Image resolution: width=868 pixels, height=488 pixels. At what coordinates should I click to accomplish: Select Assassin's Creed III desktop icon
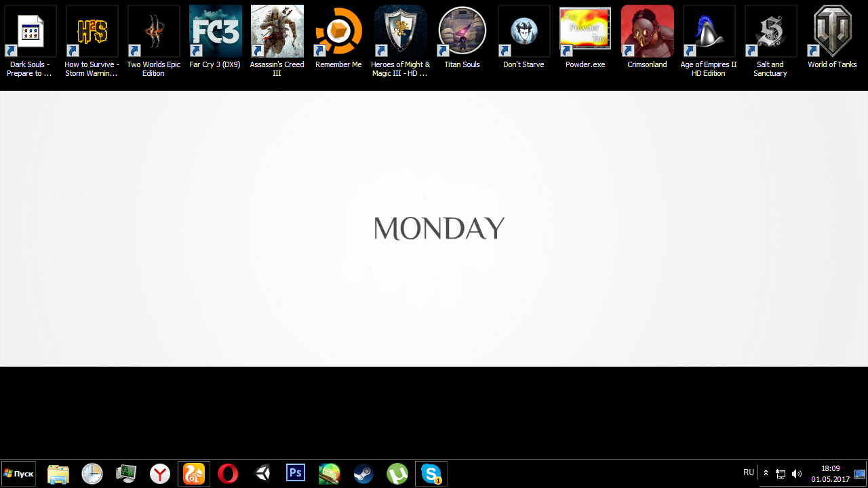[277, 41]
